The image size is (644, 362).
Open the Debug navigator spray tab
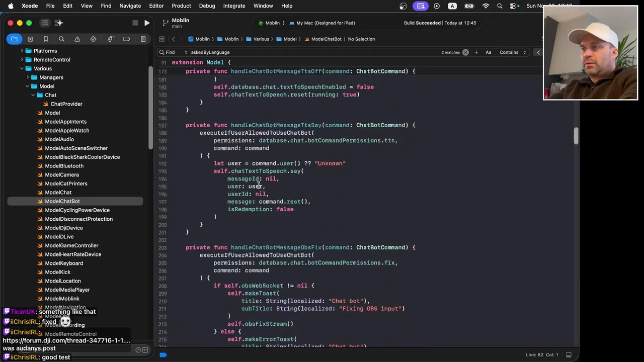click(110, 39)
